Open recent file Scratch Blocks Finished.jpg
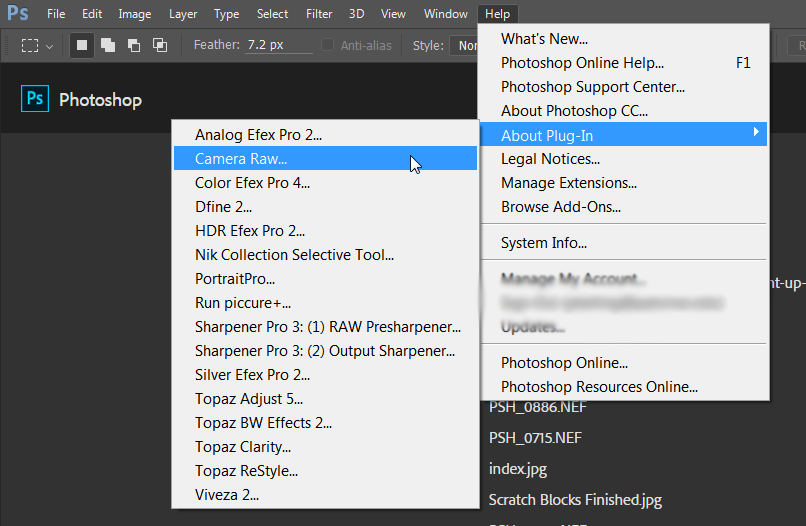806x526 pixels. [575, 500]
